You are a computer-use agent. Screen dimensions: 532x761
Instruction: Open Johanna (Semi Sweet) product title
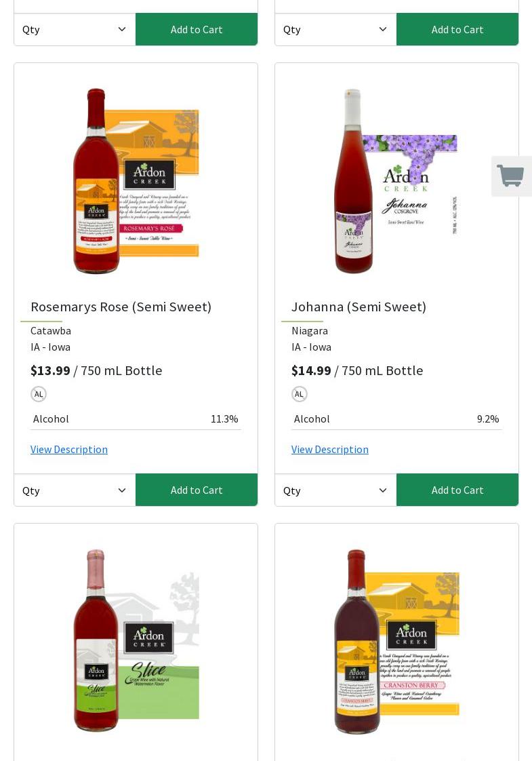[359, 307]
